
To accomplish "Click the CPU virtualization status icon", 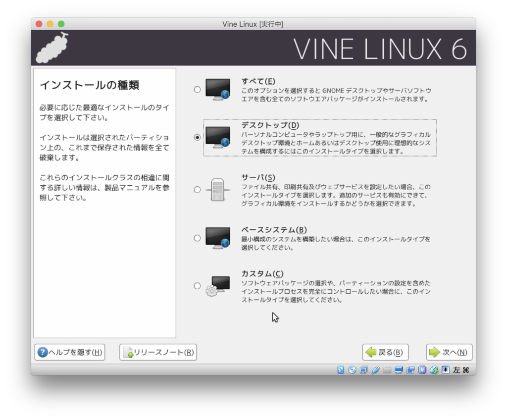I will pyautogui.click(x=422, y=370).
